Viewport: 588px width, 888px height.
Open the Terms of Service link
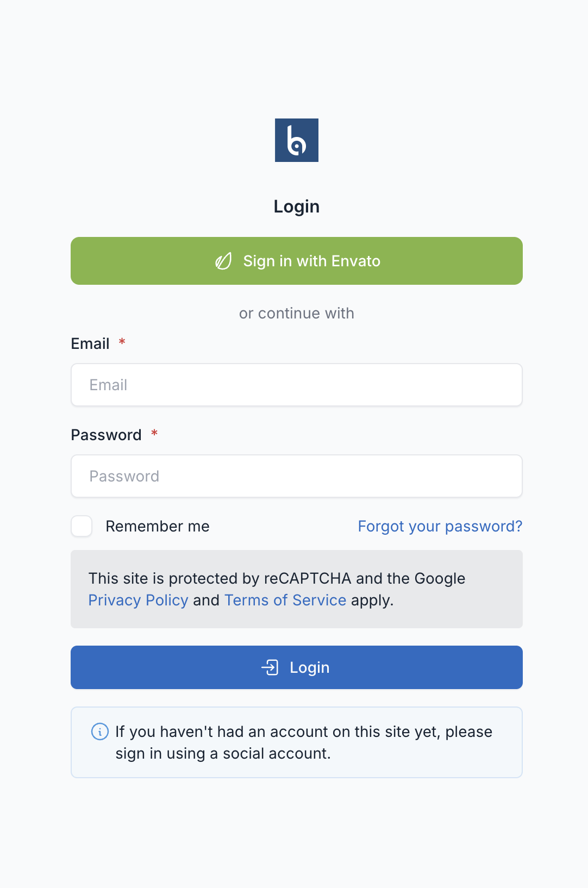[x=285, y=600]
